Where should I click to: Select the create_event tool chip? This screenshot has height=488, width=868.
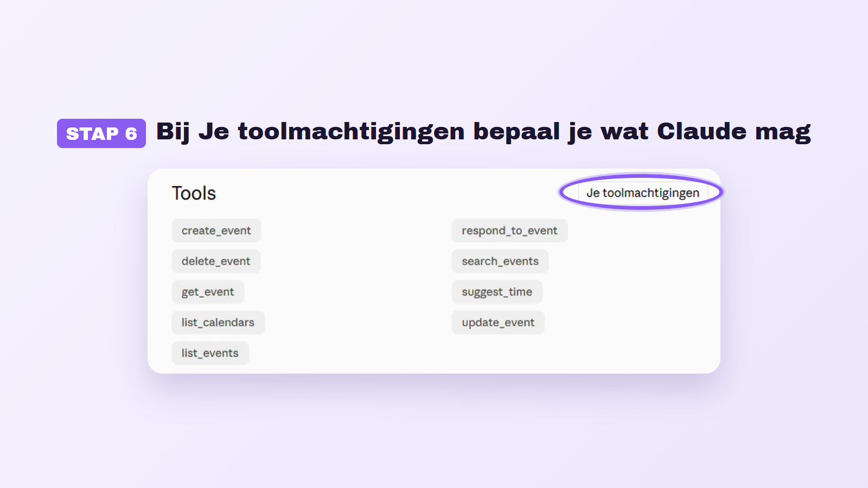click(216, 230)
